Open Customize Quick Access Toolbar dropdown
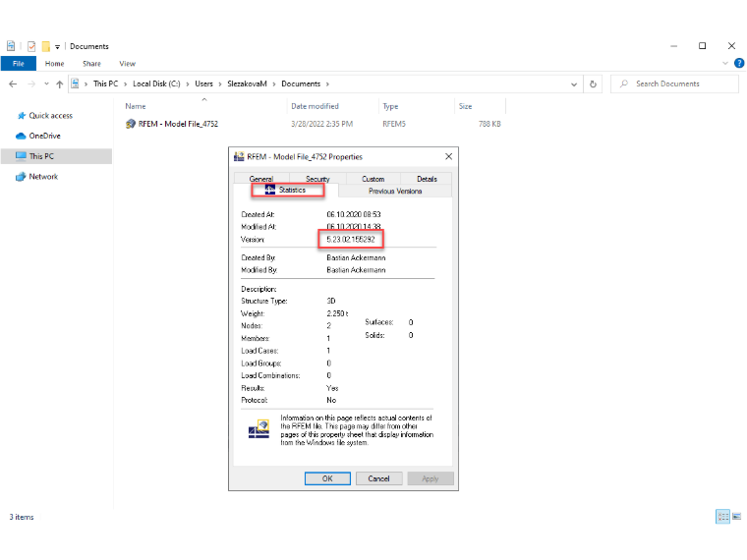This screenshot has height=560, width=747. click(x=57, y=47)
